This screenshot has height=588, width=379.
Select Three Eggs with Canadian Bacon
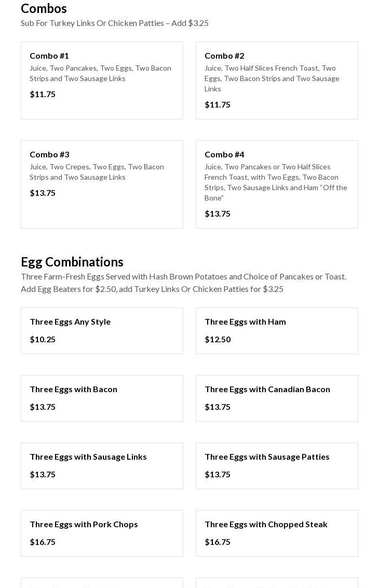tap(267, 389)
